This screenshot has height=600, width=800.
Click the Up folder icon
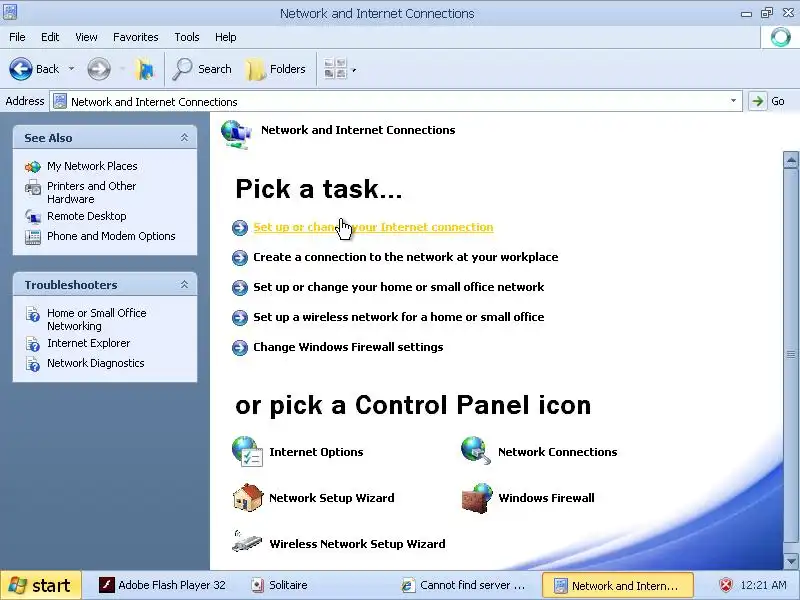(144, 69)
